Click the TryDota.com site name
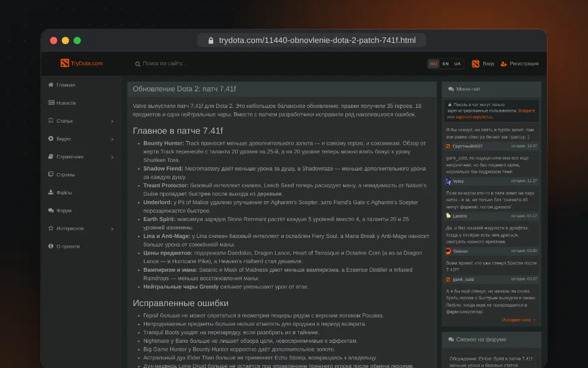Viewport: 588px width, 368px height. coord(86,63)
